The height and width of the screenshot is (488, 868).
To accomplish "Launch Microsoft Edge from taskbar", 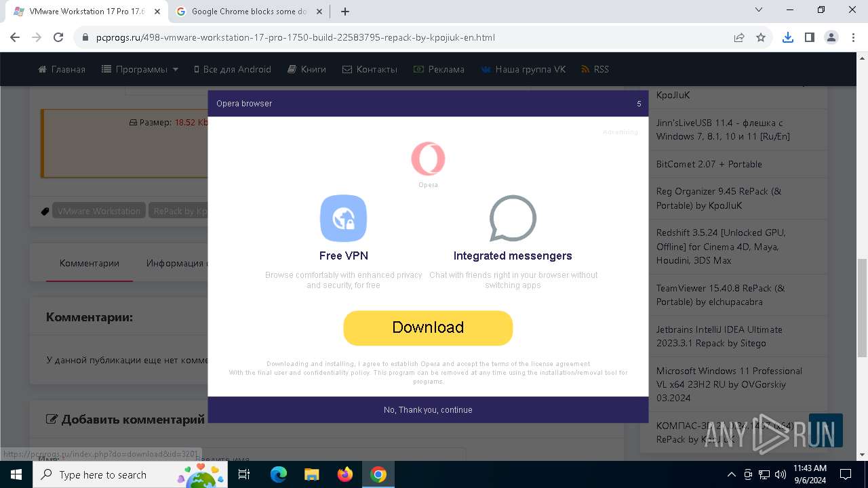I will pos(279,474).
